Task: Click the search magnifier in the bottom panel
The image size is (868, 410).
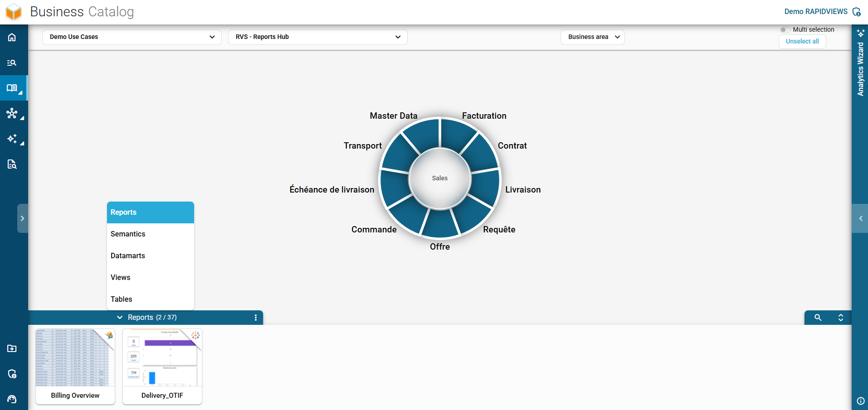Action: 818,318
